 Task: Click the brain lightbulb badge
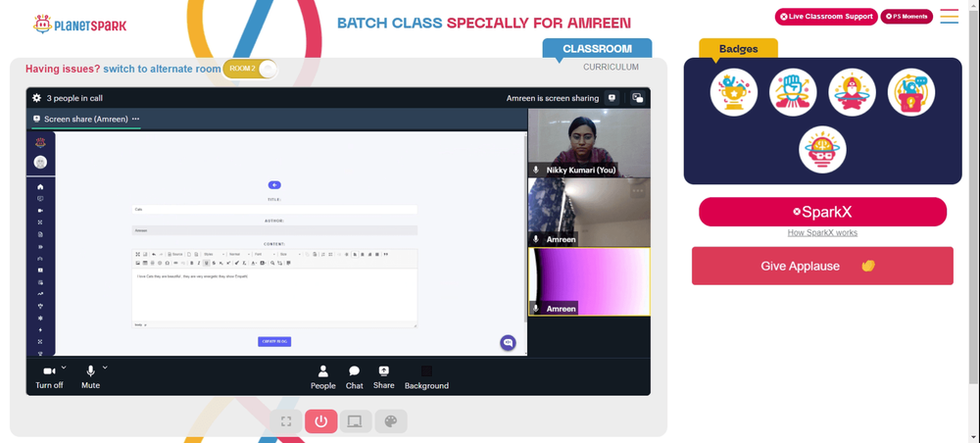822,150
